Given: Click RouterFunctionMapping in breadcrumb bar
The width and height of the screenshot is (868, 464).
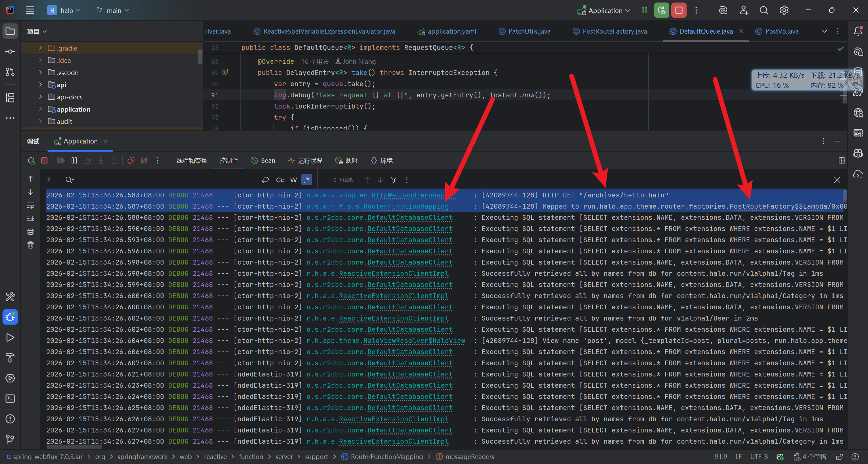Looking at the screenshot, I should 387,457.
